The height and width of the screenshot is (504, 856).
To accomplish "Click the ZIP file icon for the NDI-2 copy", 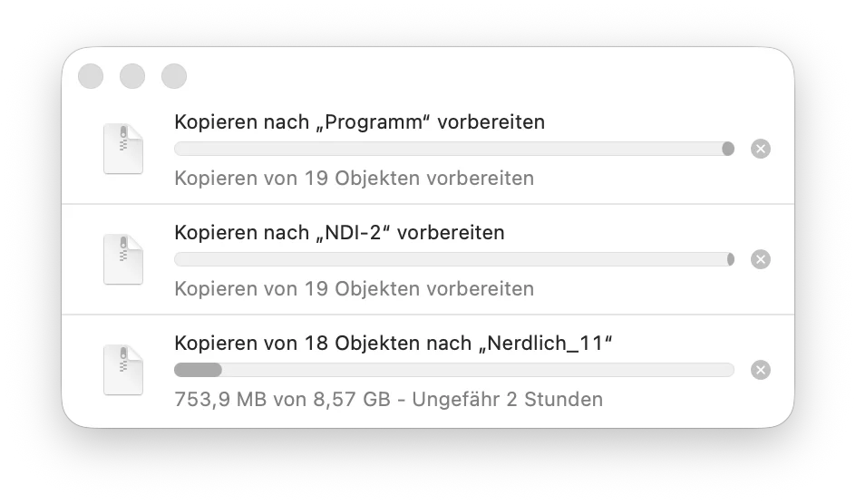I will (x=123, y=259).
